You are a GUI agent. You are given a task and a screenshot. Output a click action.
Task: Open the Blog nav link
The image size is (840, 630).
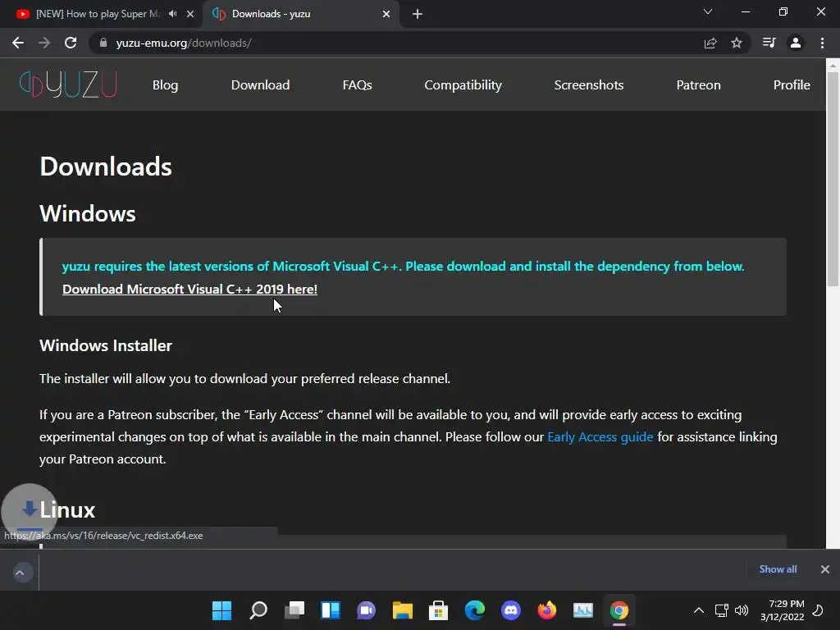[x=165, y=85]
